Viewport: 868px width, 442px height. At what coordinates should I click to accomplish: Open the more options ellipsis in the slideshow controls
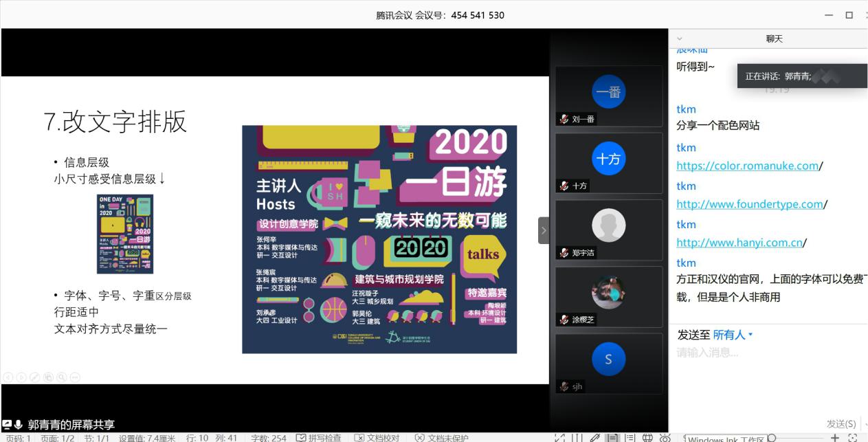(x=75, y=377)
